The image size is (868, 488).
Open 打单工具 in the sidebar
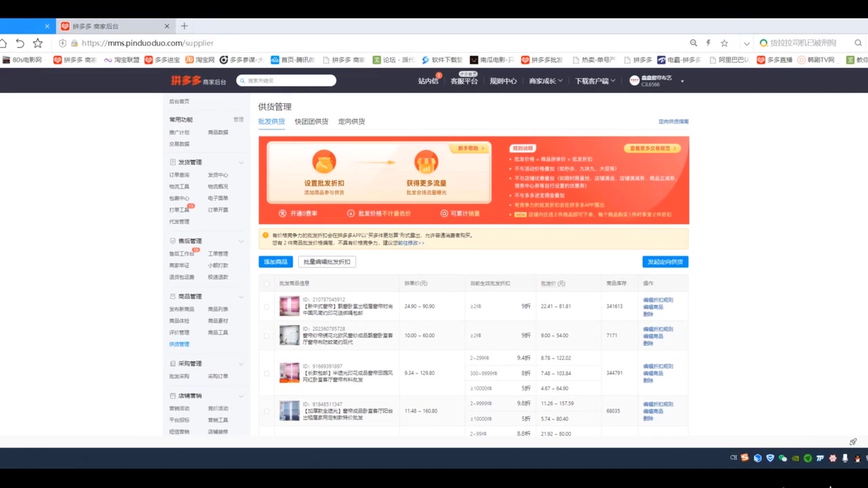point(180,210)
